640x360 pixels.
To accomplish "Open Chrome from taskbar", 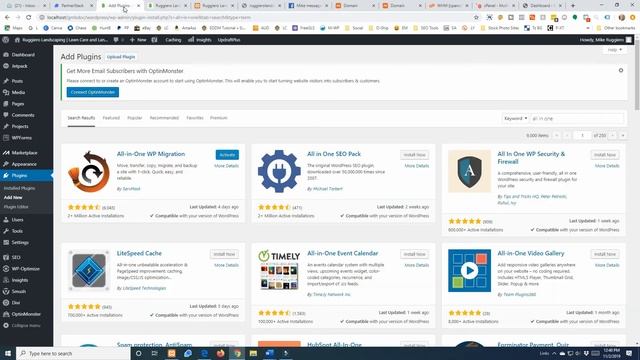I will 237,353.
